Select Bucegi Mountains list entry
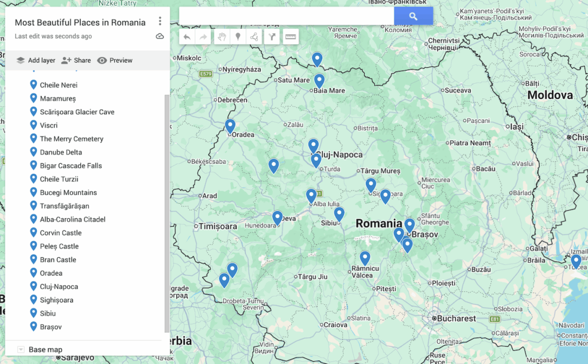The width and height of the screenshot is (588, 364). point(69,193)
